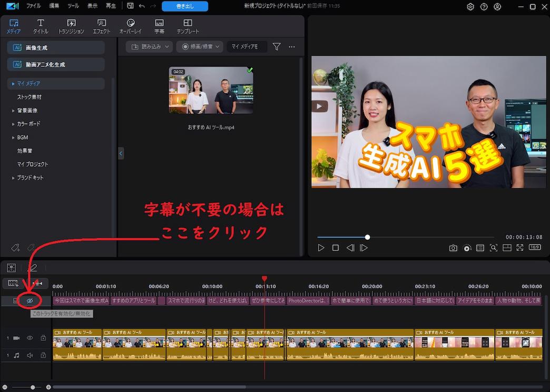
Task: Lock video track 1
Action: [43, 338]
